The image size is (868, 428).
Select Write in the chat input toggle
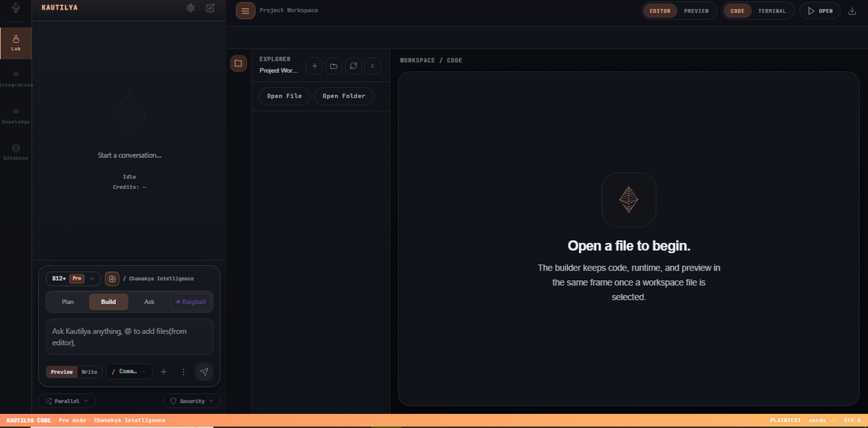click(90, 372)
